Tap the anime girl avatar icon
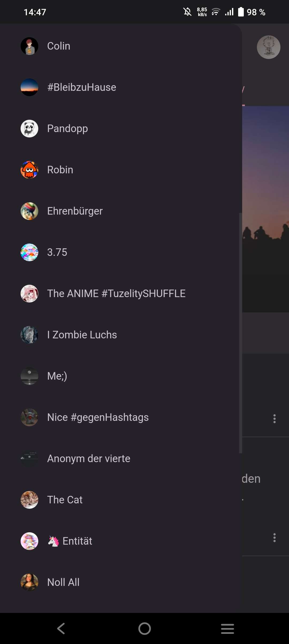289x644 pixels. 29,294
